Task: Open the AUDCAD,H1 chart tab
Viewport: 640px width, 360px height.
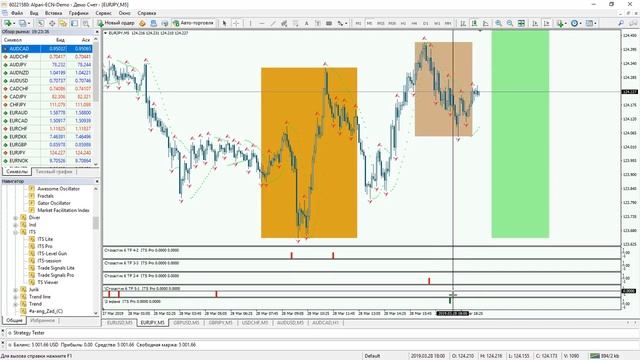Action: [x=325, y=323]
